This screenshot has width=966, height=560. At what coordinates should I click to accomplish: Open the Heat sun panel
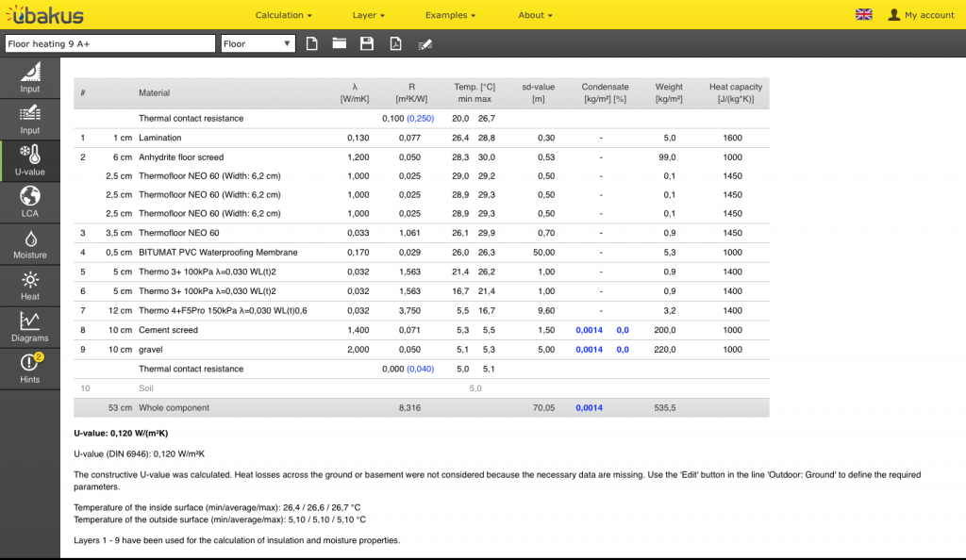[30, 286]
